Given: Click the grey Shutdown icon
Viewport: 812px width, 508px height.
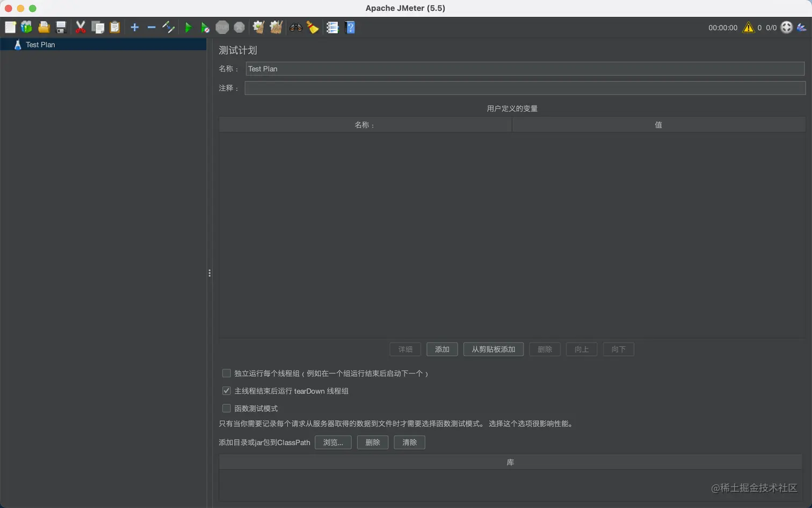Looking at the screenshot, I should (x=240, y=27).
